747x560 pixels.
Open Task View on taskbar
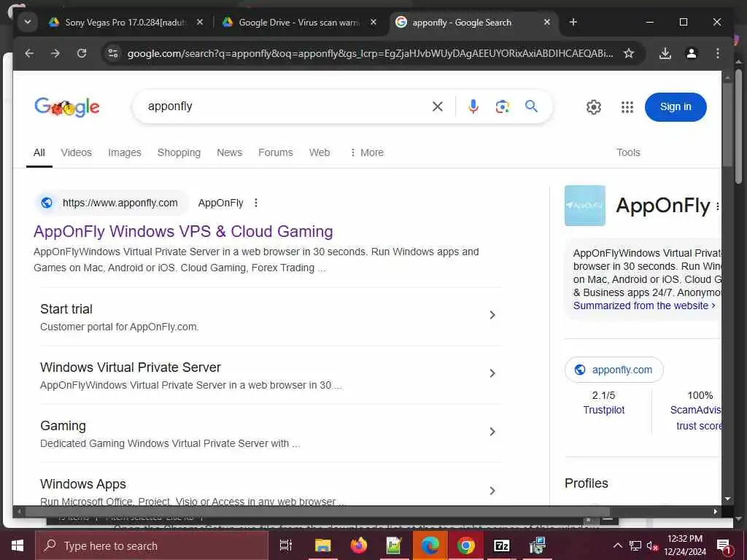(285, 545)
